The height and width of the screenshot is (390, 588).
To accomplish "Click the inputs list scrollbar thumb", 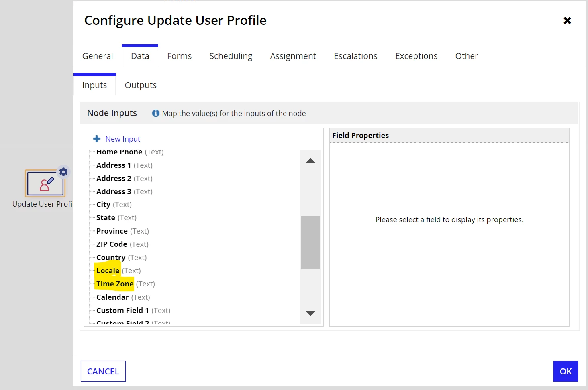I will pos(310,242).
